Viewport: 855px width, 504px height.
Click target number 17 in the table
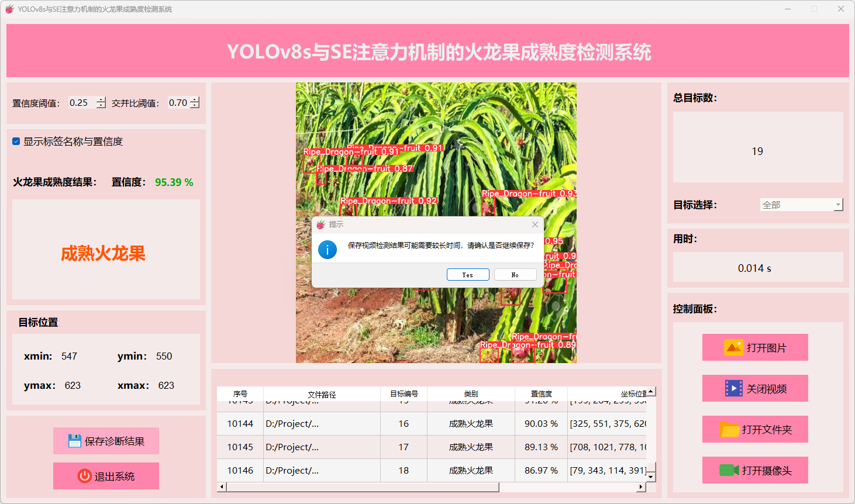point(404,447)
